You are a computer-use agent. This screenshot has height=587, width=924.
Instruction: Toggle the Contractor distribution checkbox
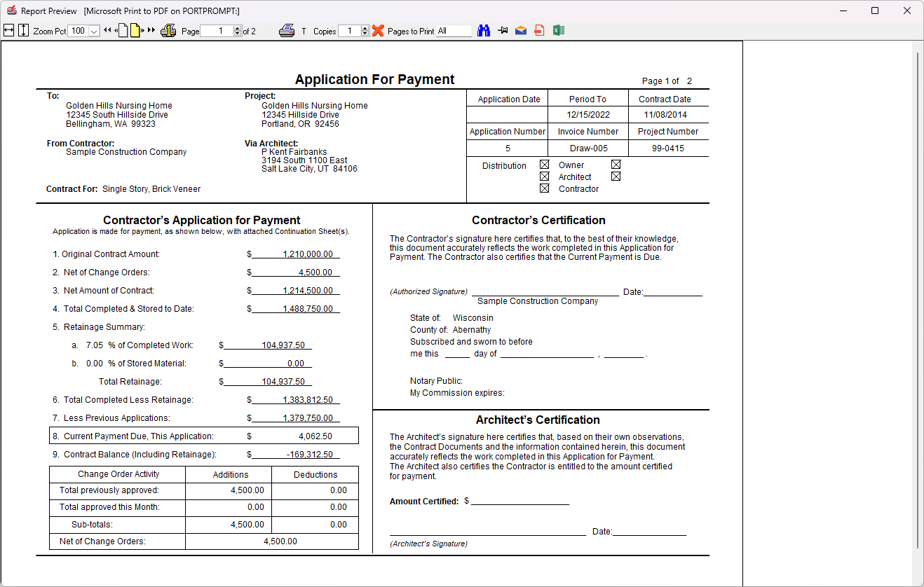[544, 188]
